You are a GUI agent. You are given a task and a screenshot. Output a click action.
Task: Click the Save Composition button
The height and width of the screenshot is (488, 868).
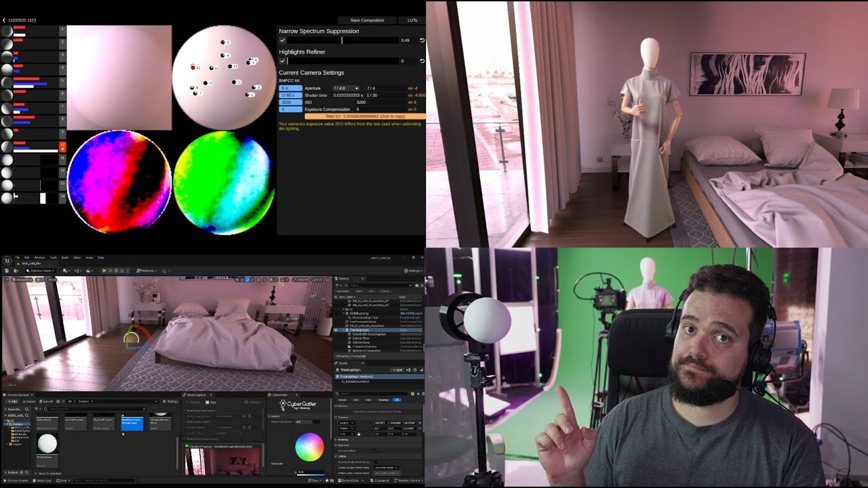[367, 20]
